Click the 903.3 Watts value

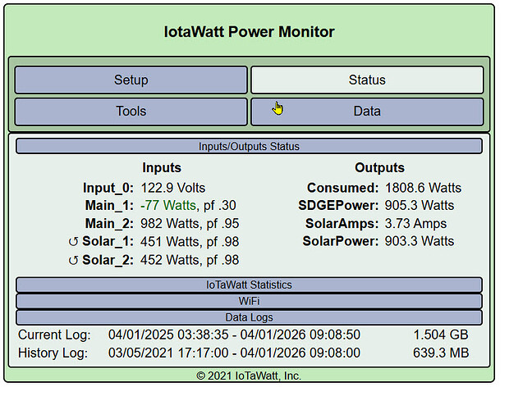point(420,242)
